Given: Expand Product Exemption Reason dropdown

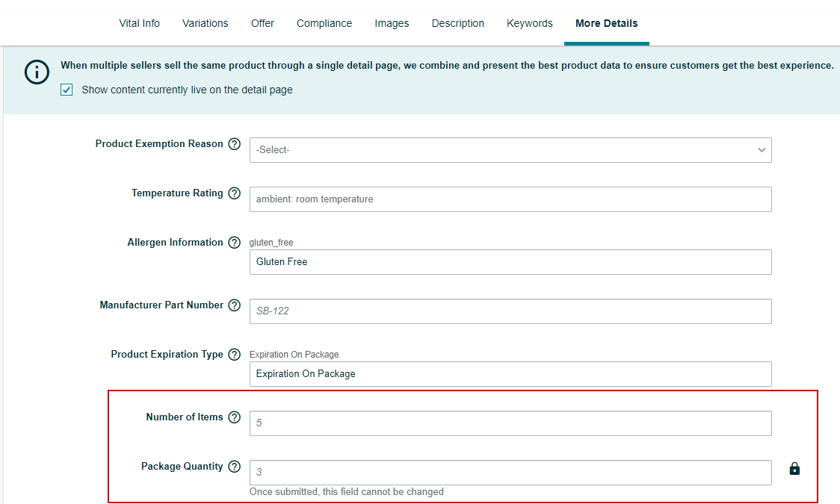Looking at the screenshot, I should pos(510,150).
